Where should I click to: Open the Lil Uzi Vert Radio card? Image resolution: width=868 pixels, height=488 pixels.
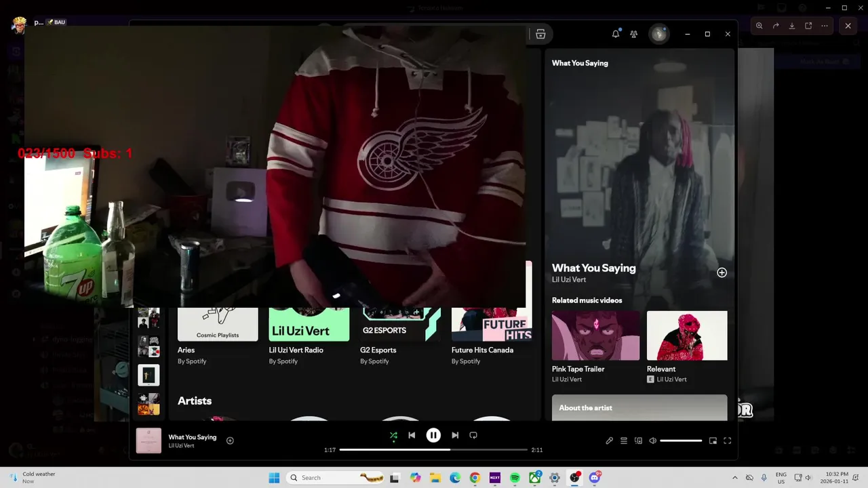[x=309, y=337]
